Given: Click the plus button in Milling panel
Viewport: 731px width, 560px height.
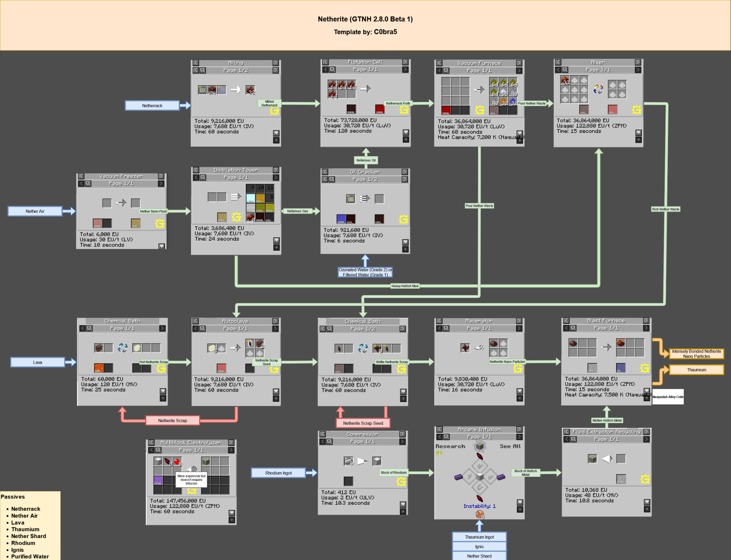Looking at the screenshot, I should [x=276, y=140].
